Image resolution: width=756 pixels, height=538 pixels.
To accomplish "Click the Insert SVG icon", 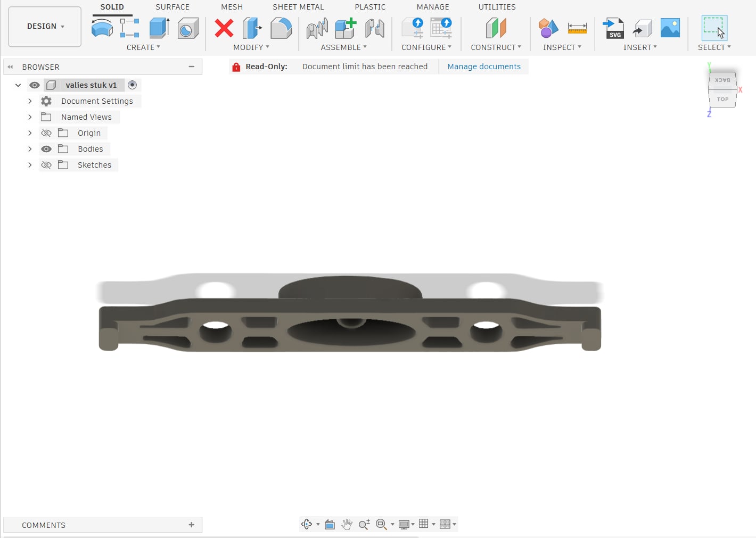I will point(614,28).
